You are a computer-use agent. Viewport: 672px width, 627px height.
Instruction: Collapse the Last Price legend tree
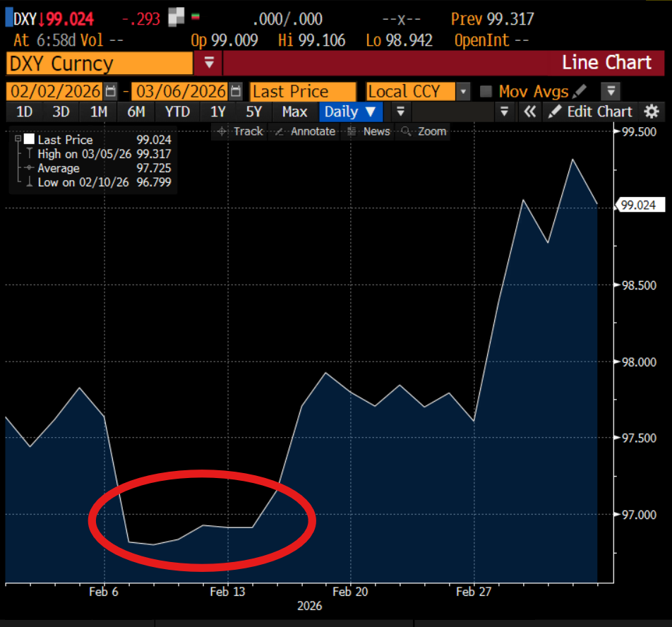pos(18,138)
